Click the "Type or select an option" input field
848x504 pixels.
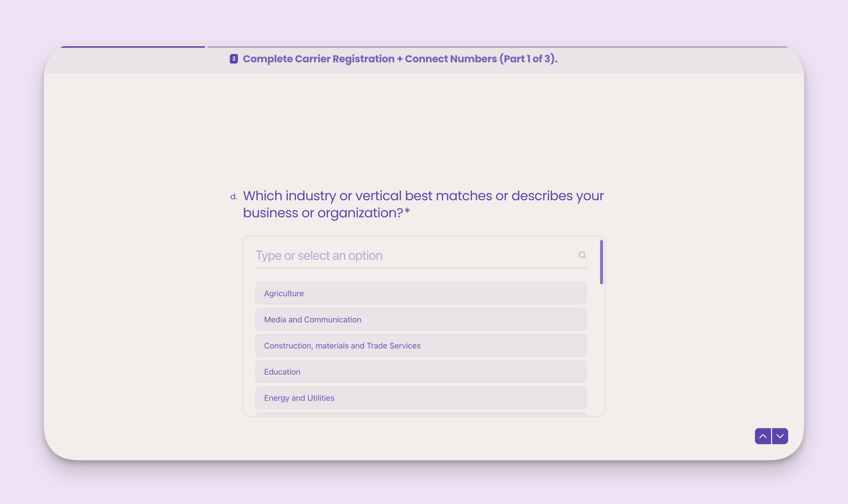[x=374, y=255]
